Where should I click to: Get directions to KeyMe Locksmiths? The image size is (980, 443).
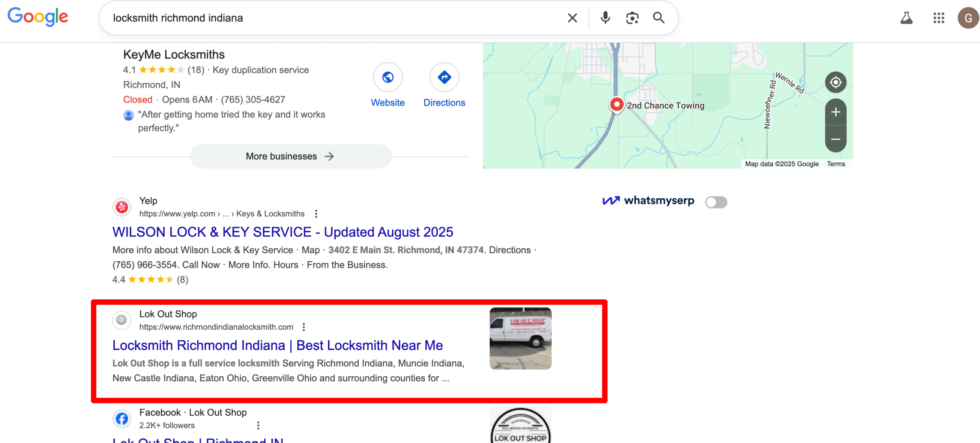pos(444,85)
